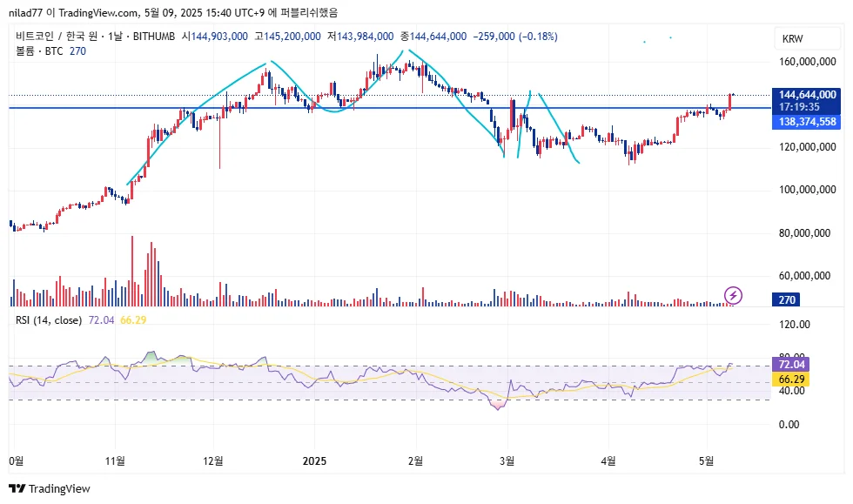853x504 pixels.
Task: Select the 볼륨 · BTC volume legend
Action: (x=39, y=51)
